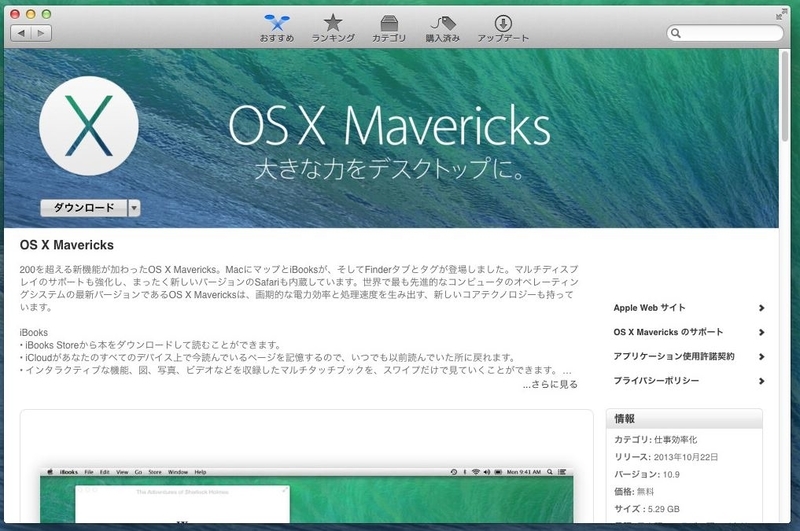800x531 pixels.
Task: Go back with the left arrow button
Action: pos(21,33)
